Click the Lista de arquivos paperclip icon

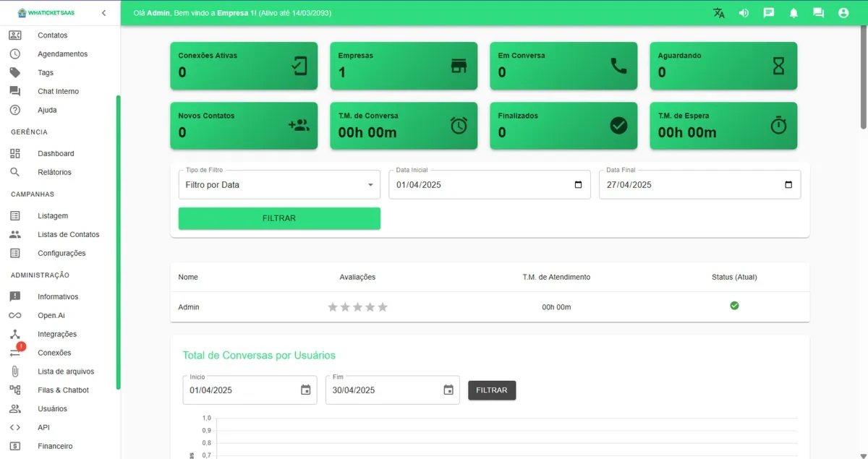pos(15,372)
